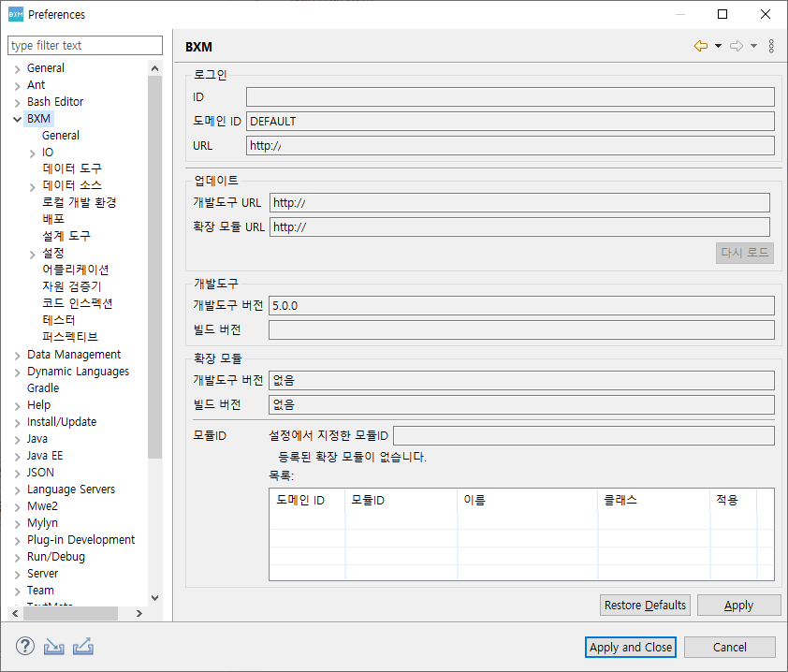
Task: Select the 배포 preference page
Action: pyautogui.click(x=53, y=219)
